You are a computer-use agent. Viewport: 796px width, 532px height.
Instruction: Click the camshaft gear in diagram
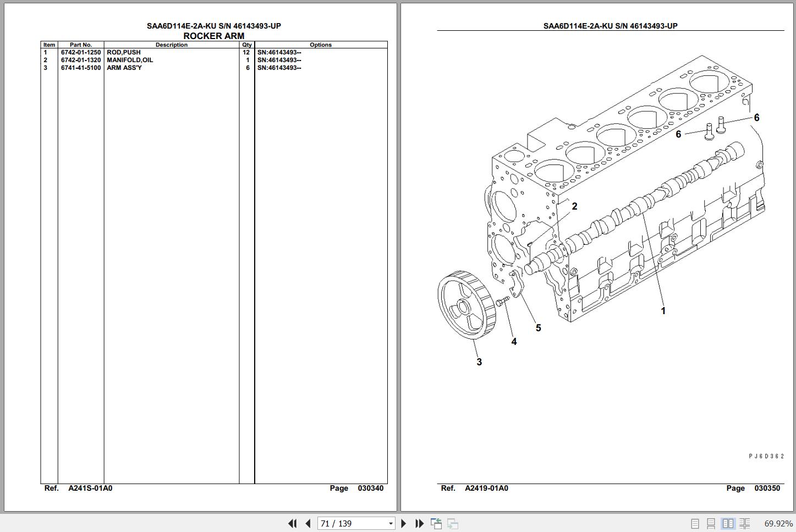click(468, 305)
